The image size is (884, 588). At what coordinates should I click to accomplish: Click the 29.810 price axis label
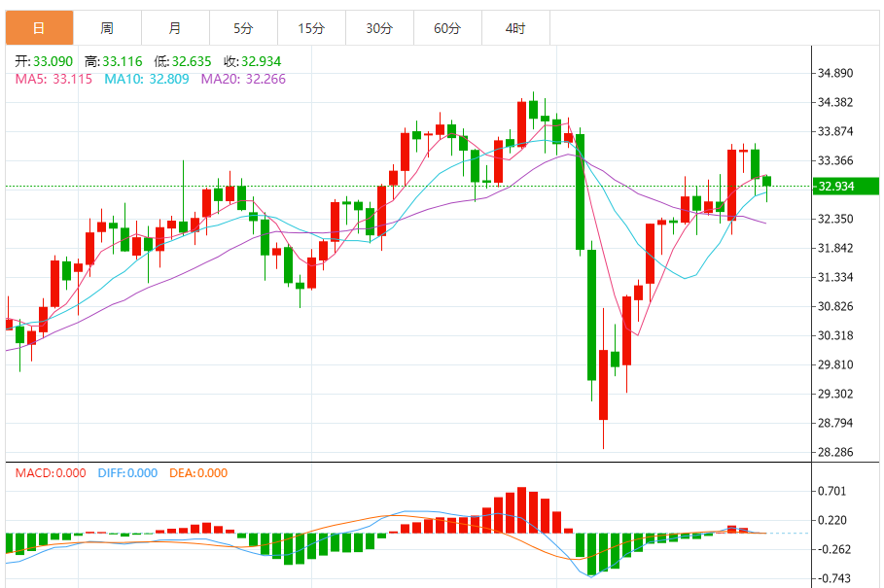click(835, 365)
